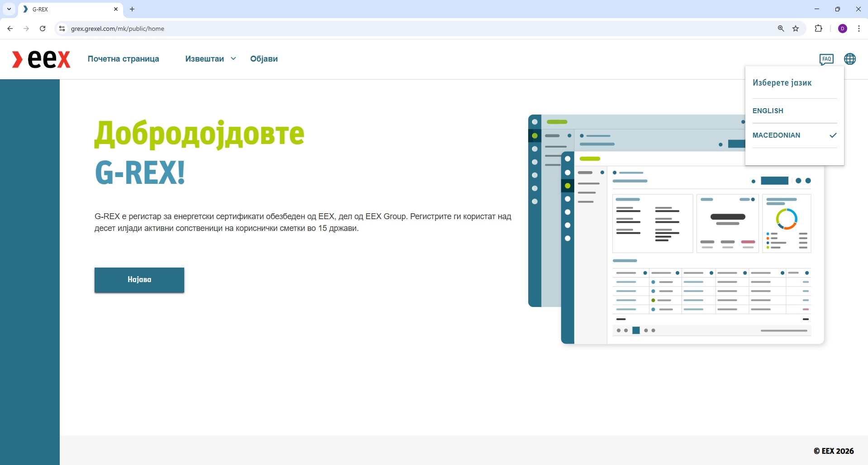Image resolution: width=868 pixels, height=465 pixels.
Task: Click the zoom magnifier icon in address bar
Action: (781, 29)
